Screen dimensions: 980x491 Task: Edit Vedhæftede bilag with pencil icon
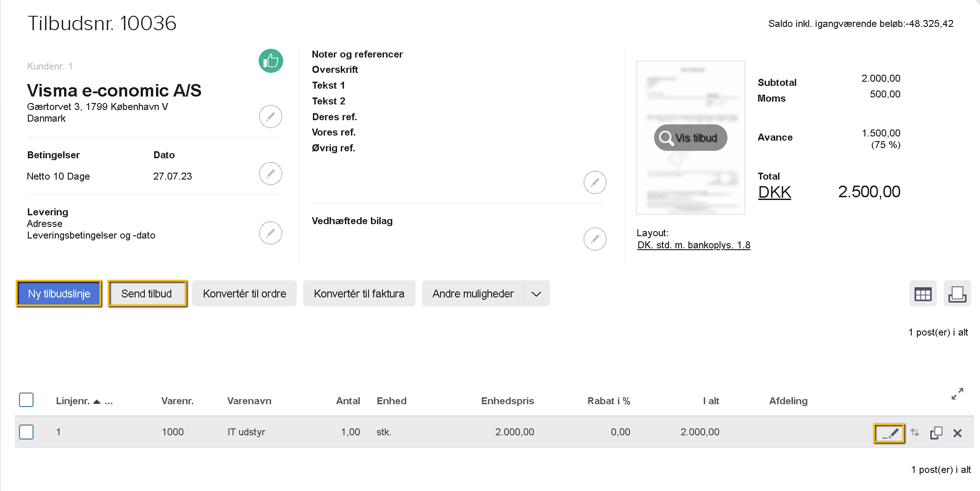[595, 239]
